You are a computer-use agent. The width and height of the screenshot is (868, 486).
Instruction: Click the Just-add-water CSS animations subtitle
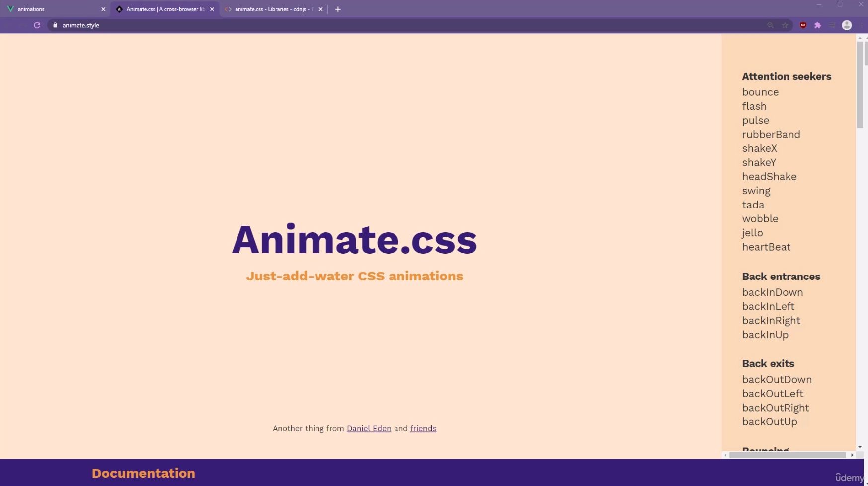coord(354,276)
